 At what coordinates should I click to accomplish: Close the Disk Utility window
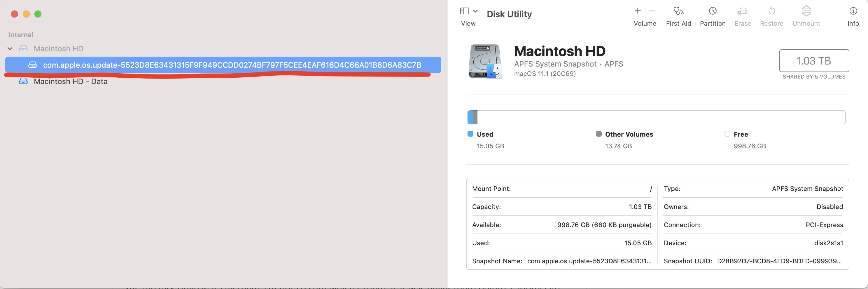[15, 14]
